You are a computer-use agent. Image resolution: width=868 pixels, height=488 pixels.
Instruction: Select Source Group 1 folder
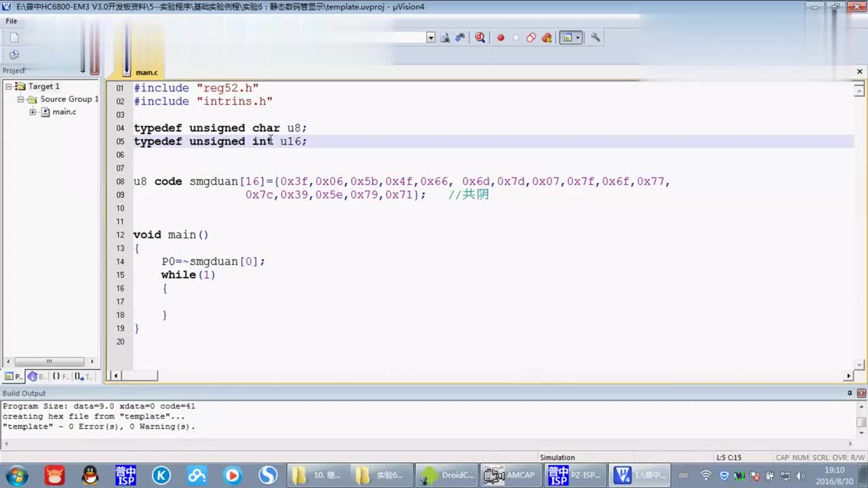69,99
